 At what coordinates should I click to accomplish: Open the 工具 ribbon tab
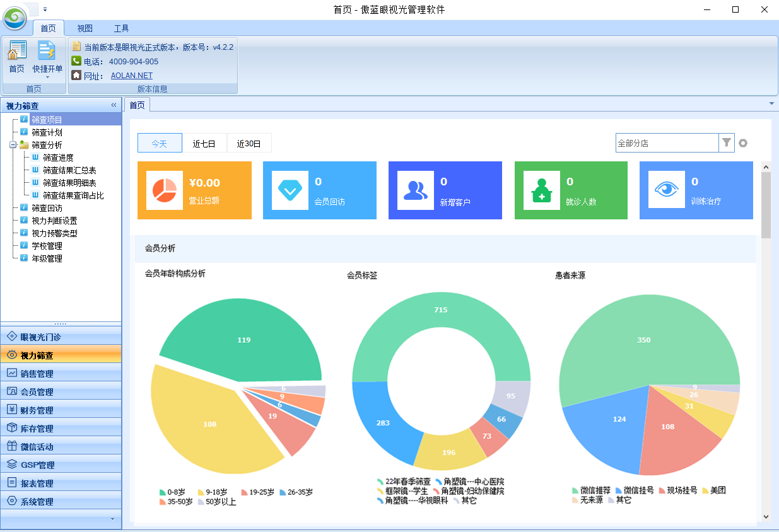tap(121, 28)
